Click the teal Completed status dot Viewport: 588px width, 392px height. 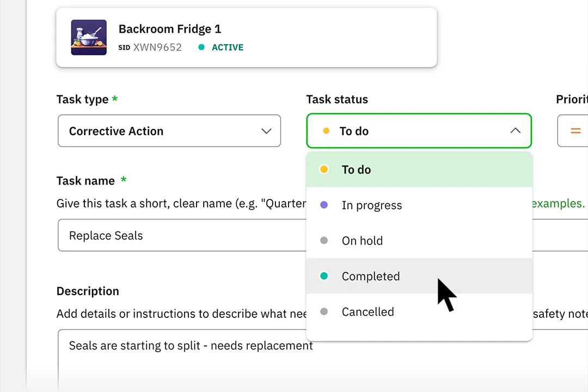coord(324,276)
